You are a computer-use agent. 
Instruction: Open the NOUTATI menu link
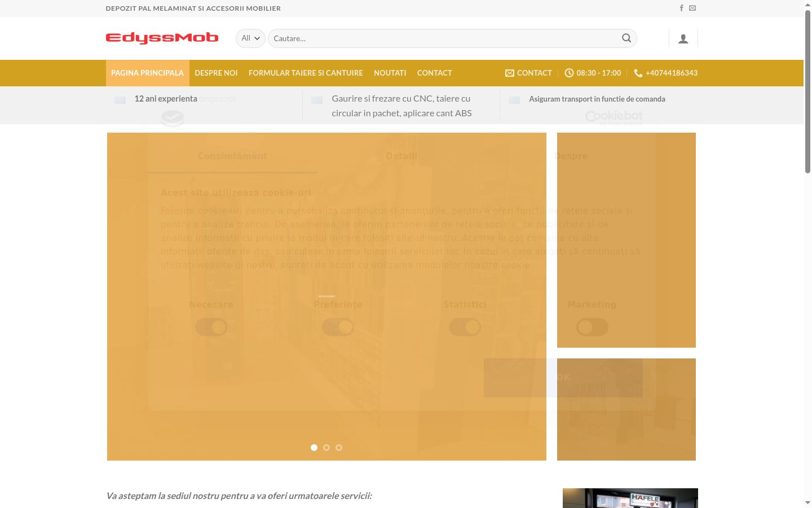390,73
